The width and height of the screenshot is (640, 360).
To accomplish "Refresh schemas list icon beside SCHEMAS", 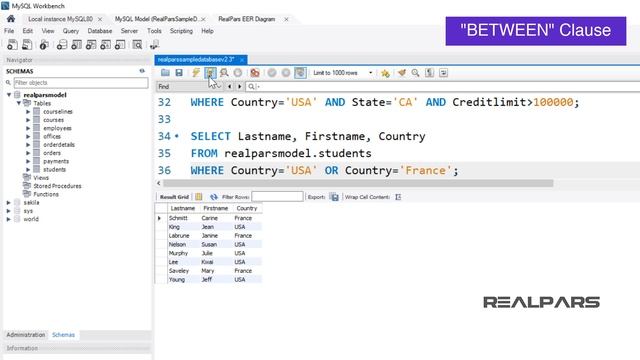I will [x=142, y=71].
